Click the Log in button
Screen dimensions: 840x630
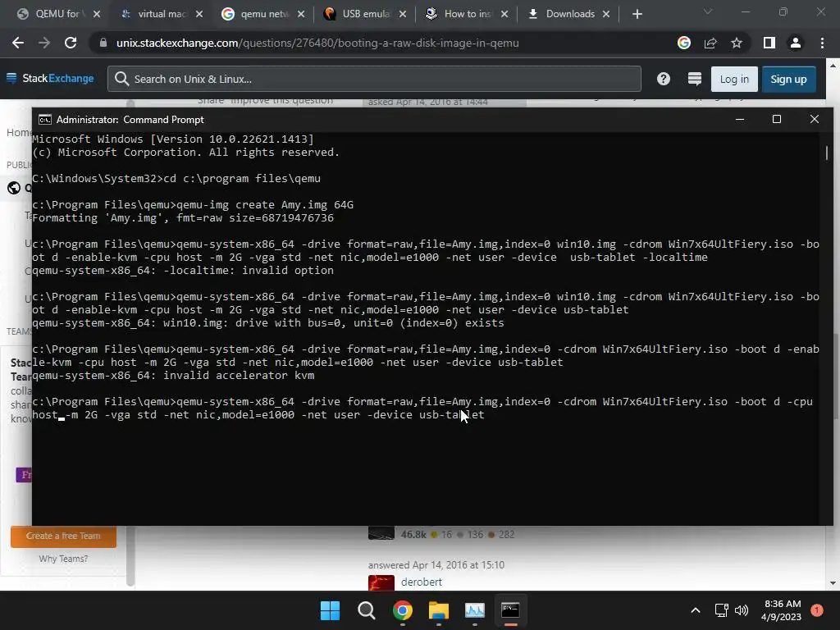point(734,79)
